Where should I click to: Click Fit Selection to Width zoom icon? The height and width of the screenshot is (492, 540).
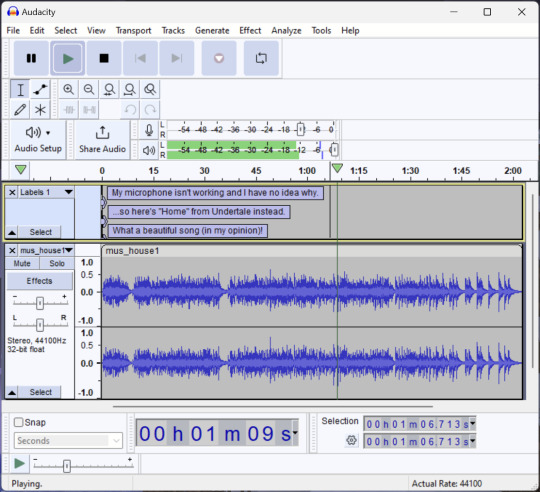click(110, 90)
